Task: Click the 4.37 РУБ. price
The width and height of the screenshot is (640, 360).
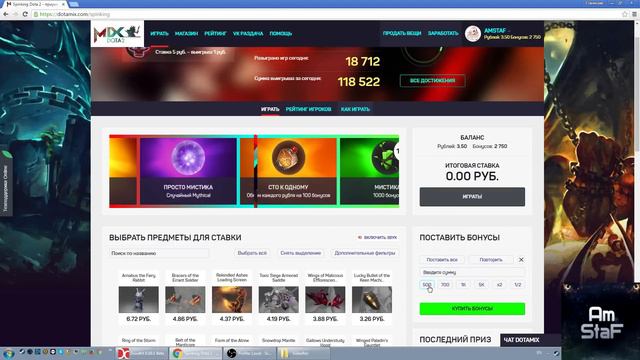Action: 232,319
